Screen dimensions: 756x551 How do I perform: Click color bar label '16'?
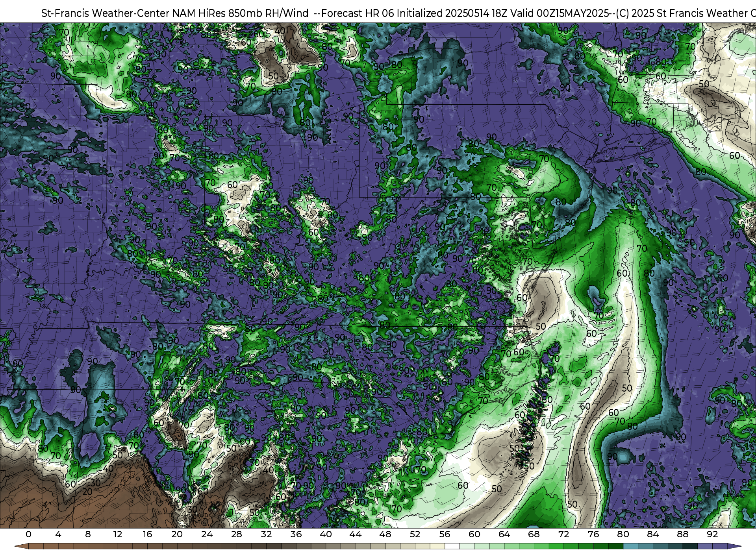[x=147, y=534]
